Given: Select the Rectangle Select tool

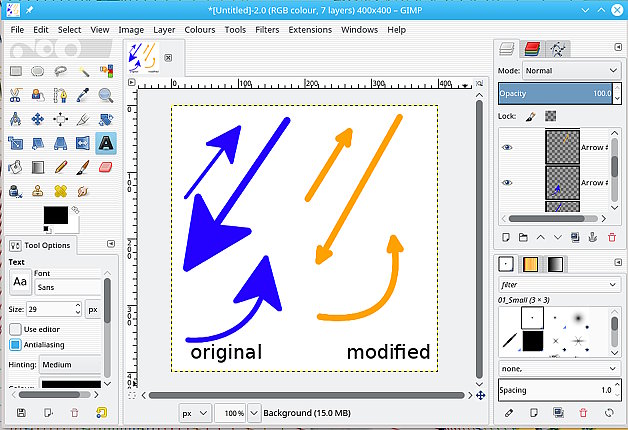Looking at the screenshot, I should (x=16, y=71).
